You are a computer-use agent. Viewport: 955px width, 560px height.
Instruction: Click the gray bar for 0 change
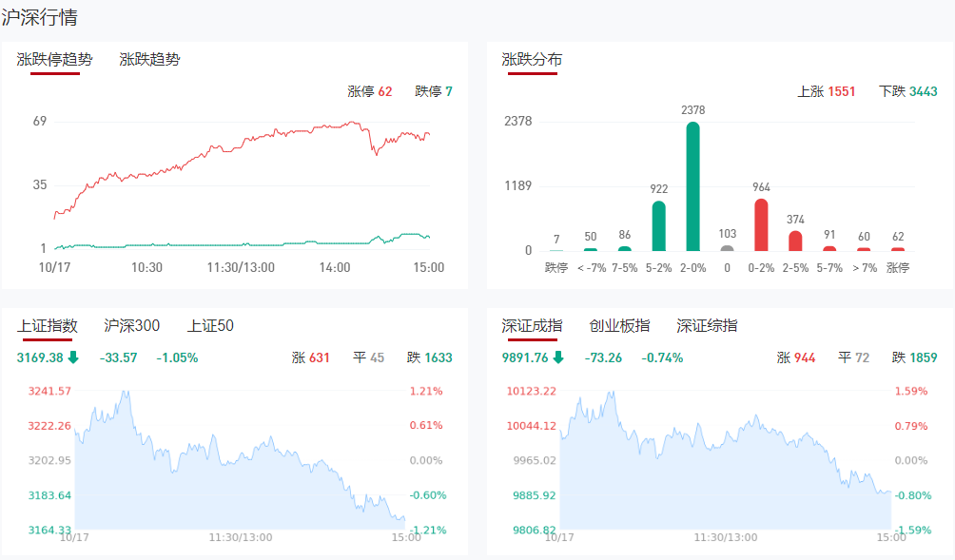click(727, 248)
